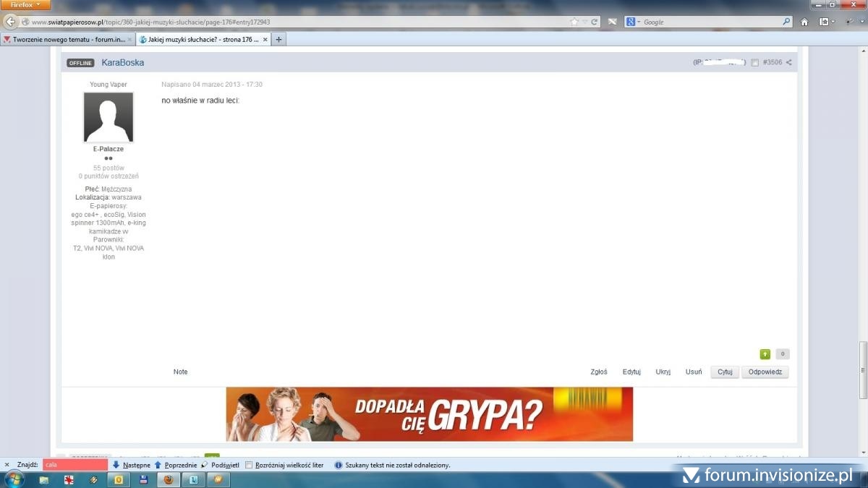Open a new tab with the plus button
Image resolution: width=868 pixels, height=488 pixels.
278,39
